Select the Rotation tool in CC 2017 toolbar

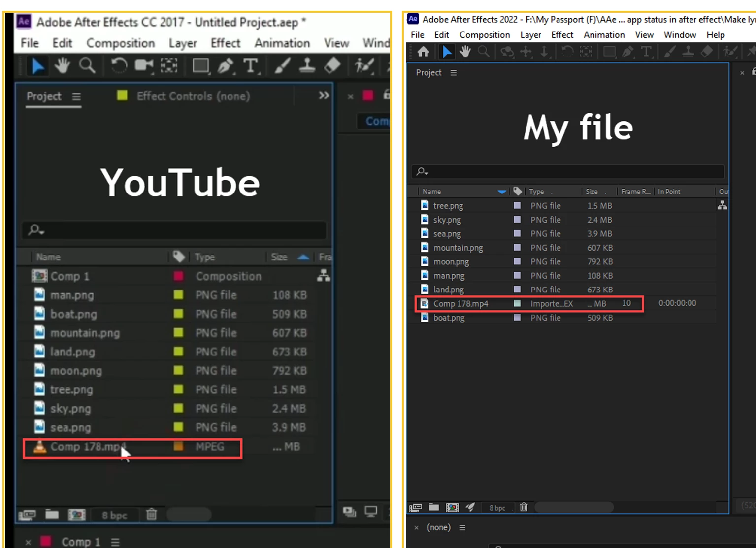[118, 65]
